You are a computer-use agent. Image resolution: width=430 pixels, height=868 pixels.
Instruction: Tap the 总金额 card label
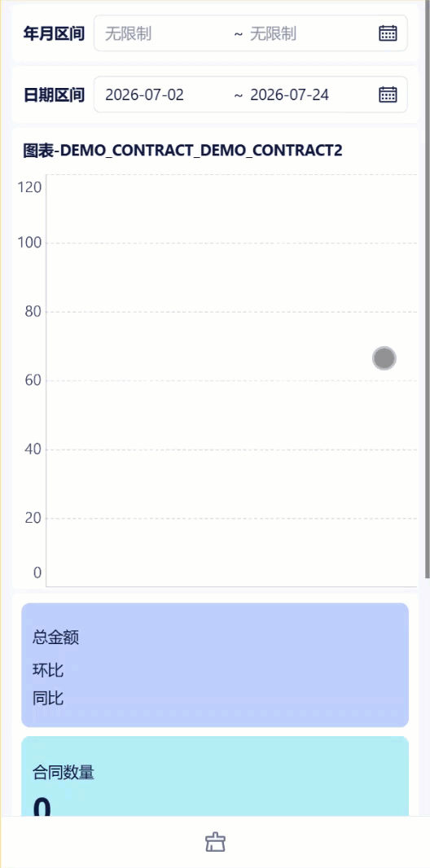pos(56,638)
